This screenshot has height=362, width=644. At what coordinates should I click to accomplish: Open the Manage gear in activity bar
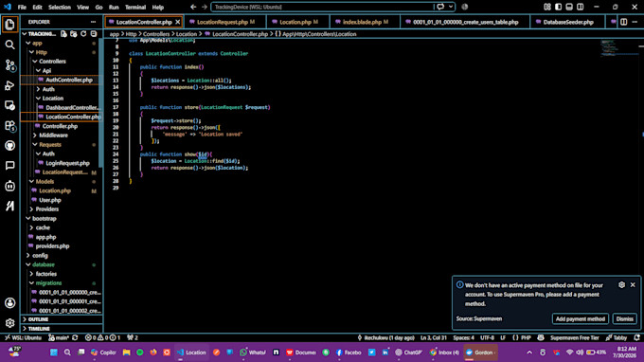[x=9, y=323]
